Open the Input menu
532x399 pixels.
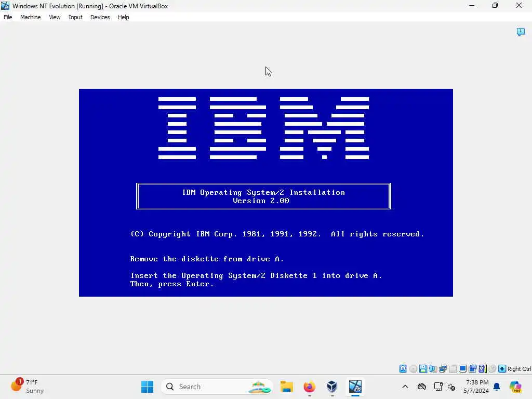click(75, 17)
